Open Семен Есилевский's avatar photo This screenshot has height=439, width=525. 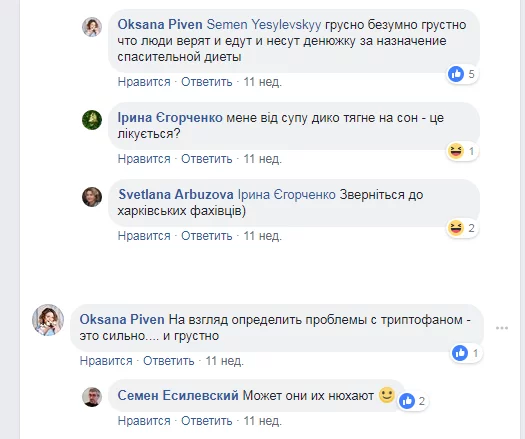point(92,397)
